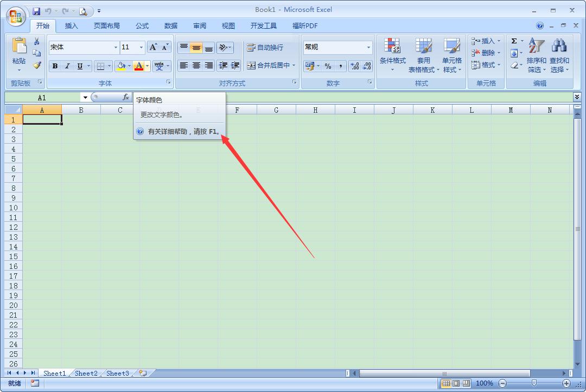Screen dimensions: 586x392
Task: Pick a color from the font color swatch
Action: pos(139,66)
